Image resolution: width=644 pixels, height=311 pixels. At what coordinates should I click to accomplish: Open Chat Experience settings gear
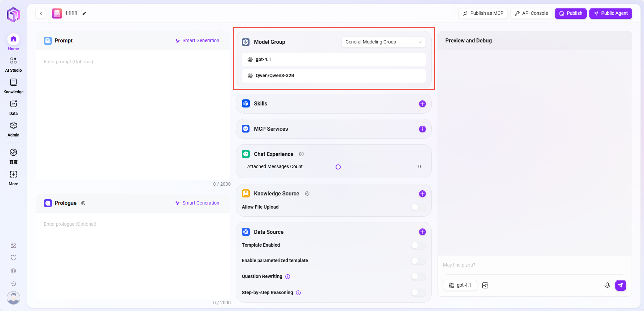coord(301,154)
